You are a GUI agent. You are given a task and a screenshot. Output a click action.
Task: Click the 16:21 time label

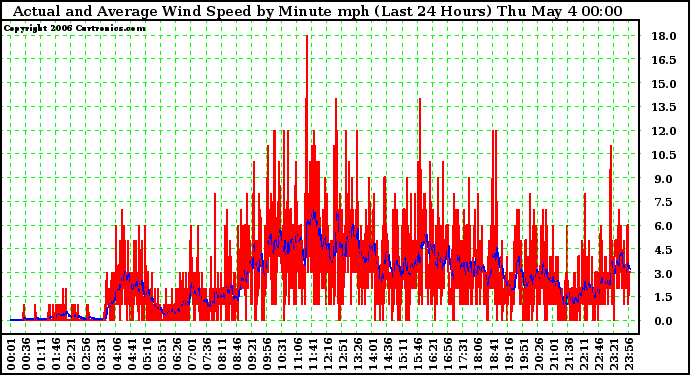coord(433,355)
